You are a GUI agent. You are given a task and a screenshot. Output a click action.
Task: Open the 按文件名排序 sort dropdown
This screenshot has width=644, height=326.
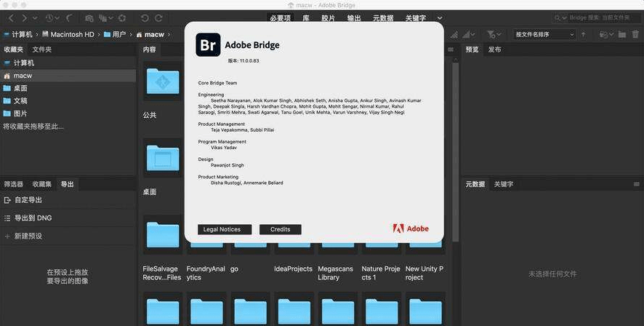544,34
